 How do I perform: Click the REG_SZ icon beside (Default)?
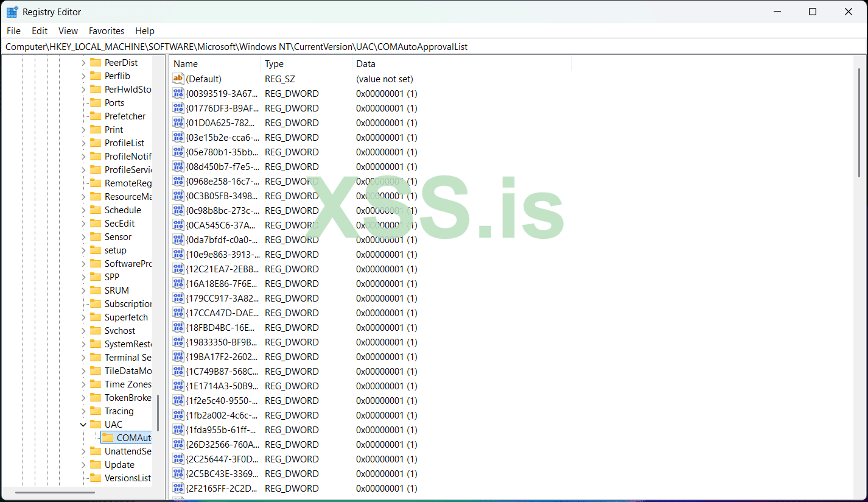178,78
